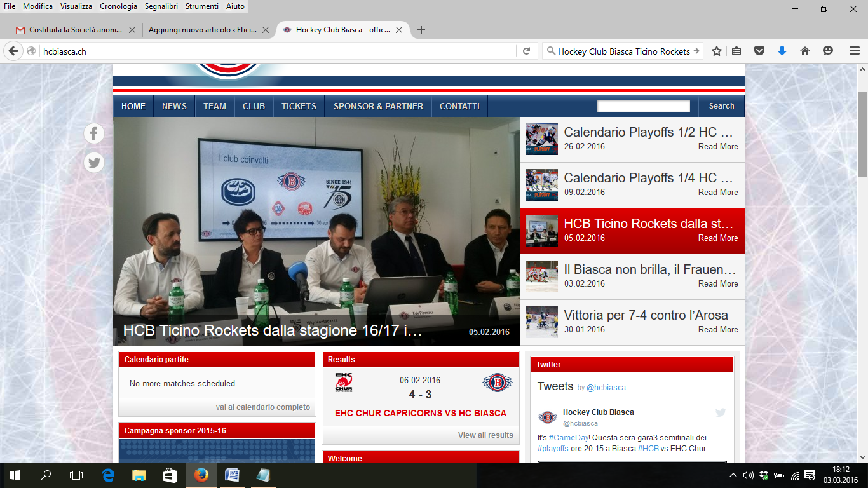Image resolution: width=868 pixels, height=488 pixels.
Task: Open NEWS in site navigation
Action: pos(174,106)
